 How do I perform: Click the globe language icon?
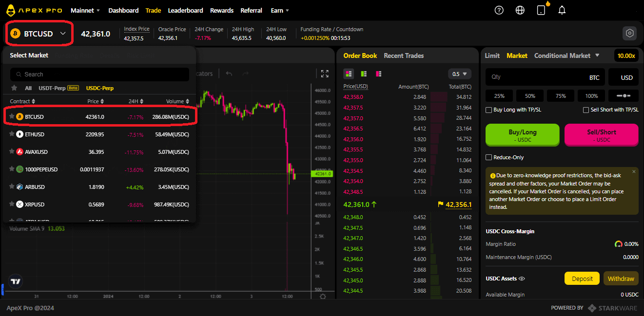520,10
